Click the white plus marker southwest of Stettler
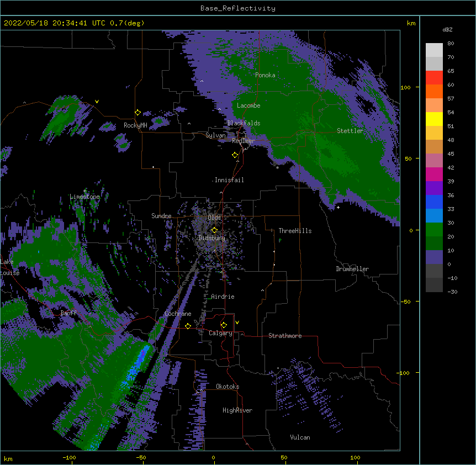The height and width of the screenshot is (465, 476). coord(338,207)
